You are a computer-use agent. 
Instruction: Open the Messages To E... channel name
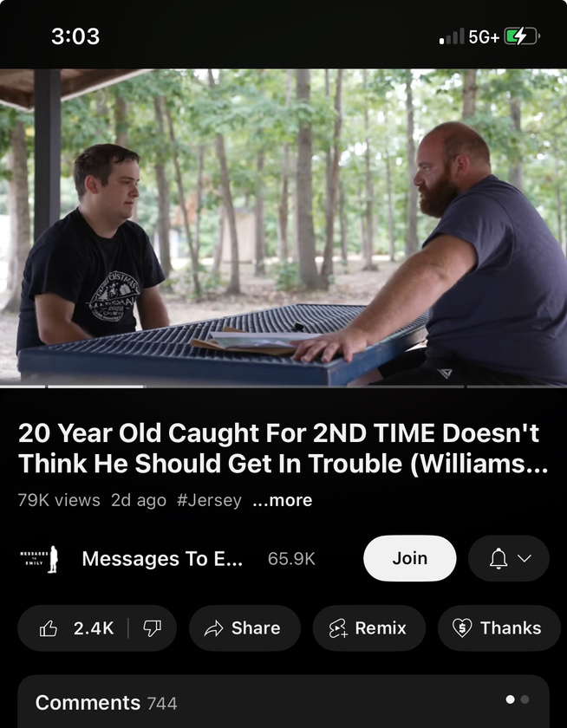[162, 558]
